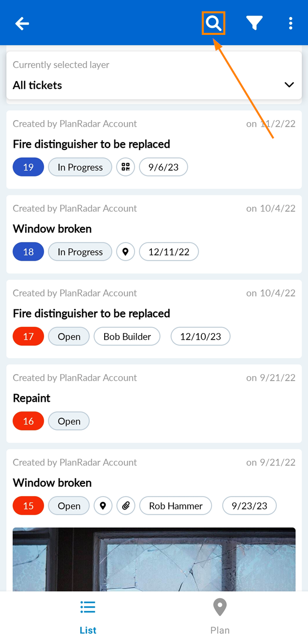Tap the location pin on ticket 18
Screen dimensions: 308x644
pos(125,252)
